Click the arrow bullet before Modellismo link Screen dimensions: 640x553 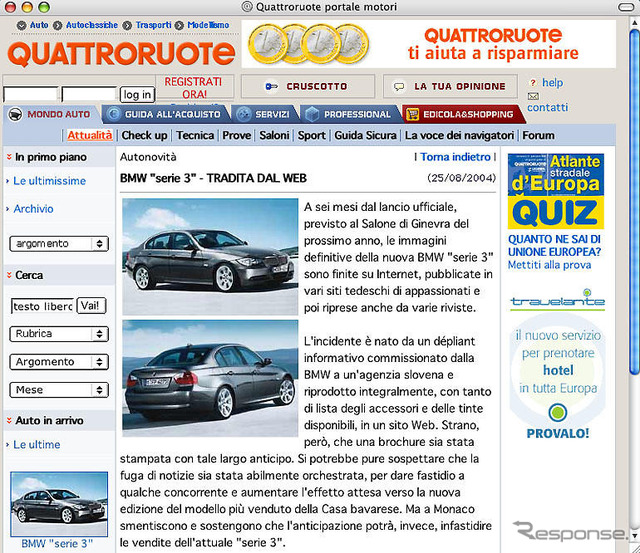(x=179, y=25)
